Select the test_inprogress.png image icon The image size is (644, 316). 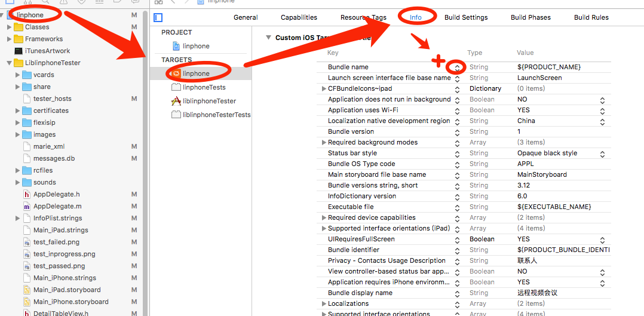[x=27, y=254]
